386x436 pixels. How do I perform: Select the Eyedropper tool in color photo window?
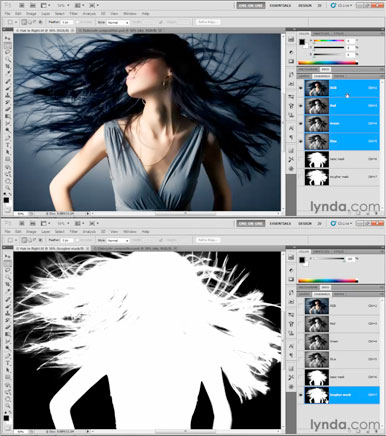[x=7, y=73]
